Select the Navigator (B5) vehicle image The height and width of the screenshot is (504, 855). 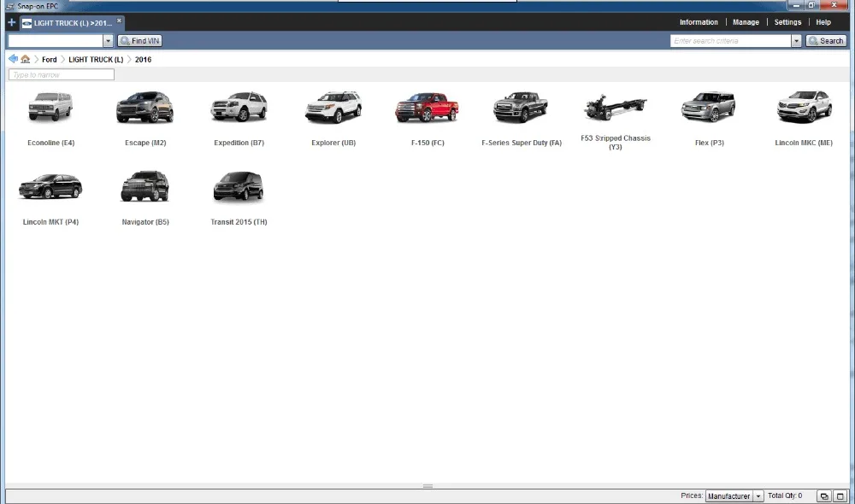coord(144,186)
